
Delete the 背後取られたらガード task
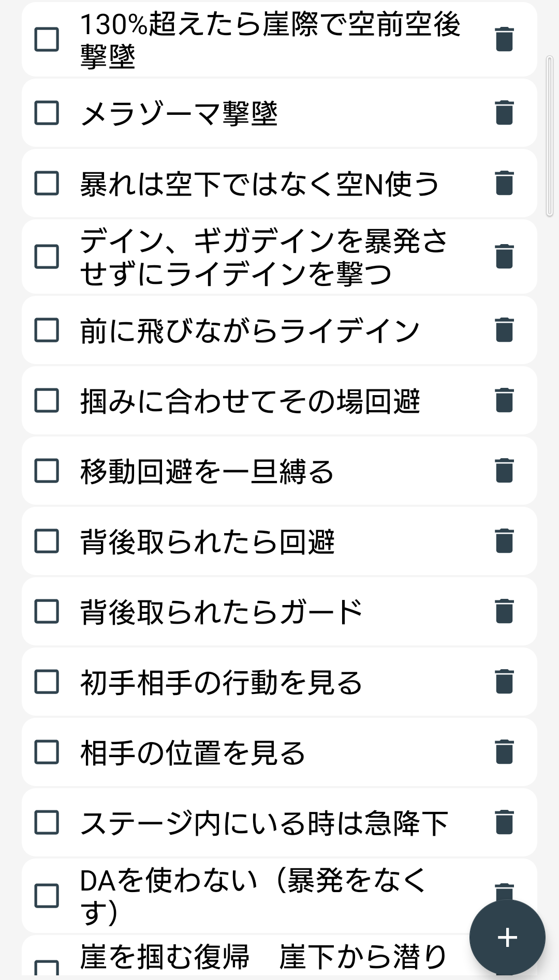tap(504, 611)
